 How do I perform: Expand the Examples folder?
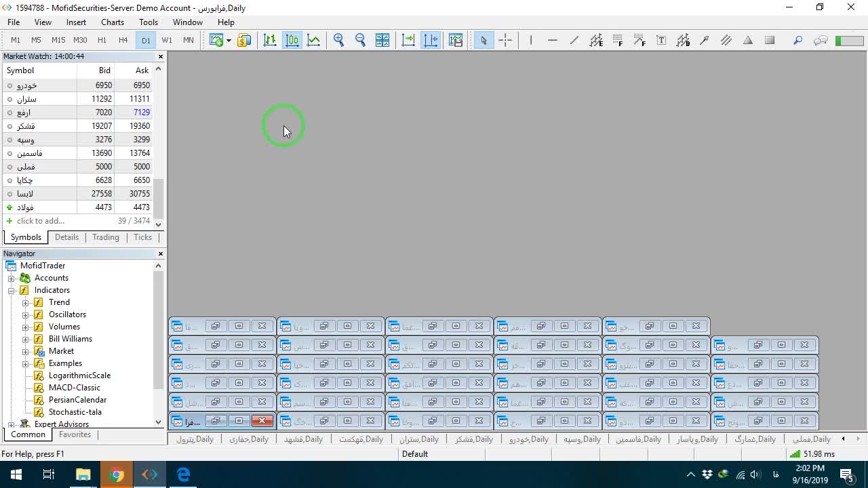click(x=26, y=363)
